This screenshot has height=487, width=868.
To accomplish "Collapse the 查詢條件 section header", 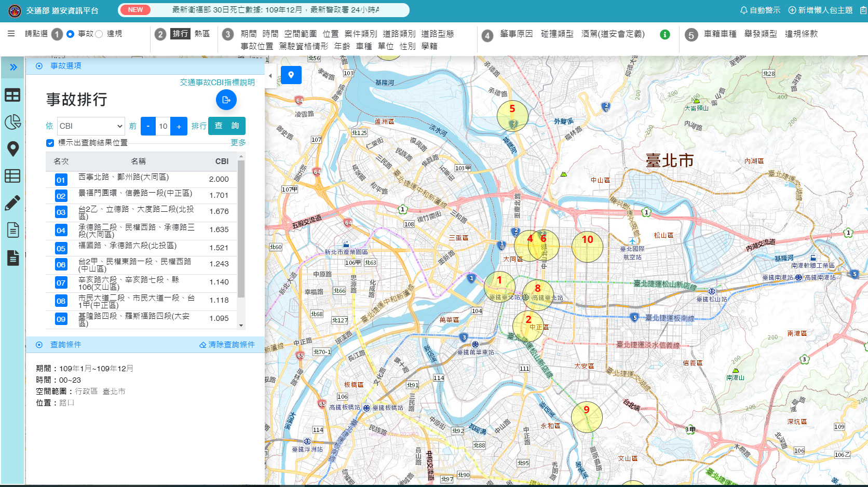I will 66,345.
